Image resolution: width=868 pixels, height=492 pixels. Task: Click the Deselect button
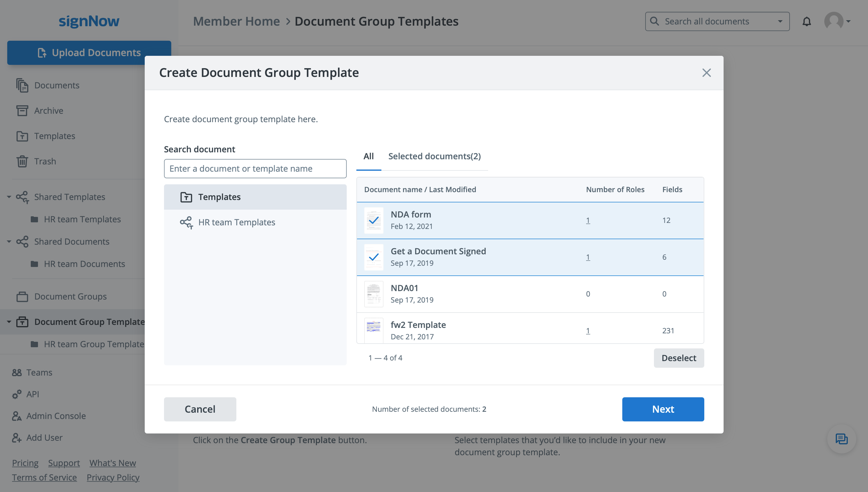coord(679,358)
